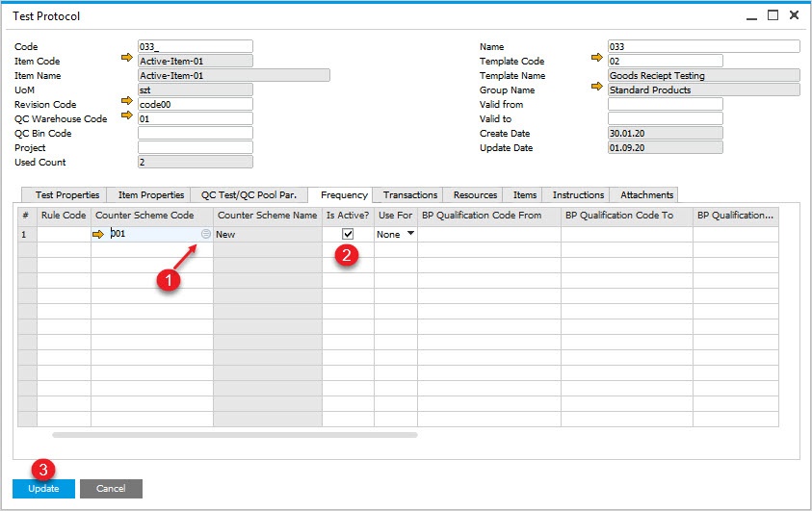
Task: Click the QC Warehouse Code link arrow
Action: pos(126,117)
